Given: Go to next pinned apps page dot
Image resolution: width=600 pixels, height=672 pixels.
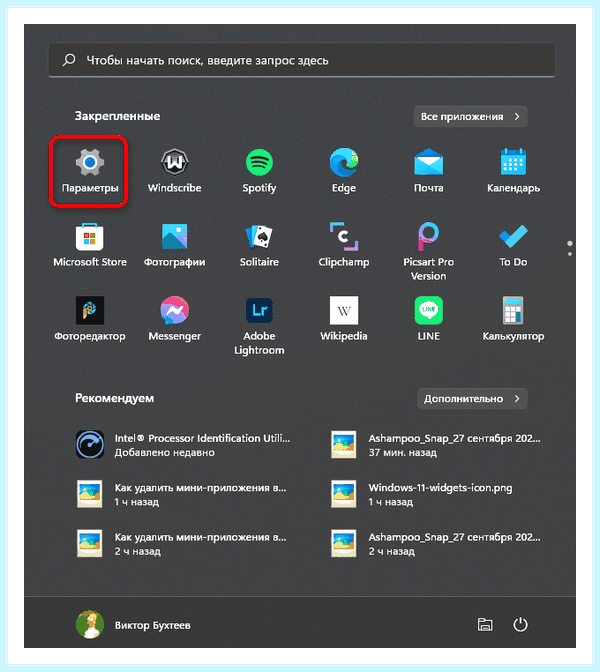Looking at the screenshot, I should pos(570,254).
